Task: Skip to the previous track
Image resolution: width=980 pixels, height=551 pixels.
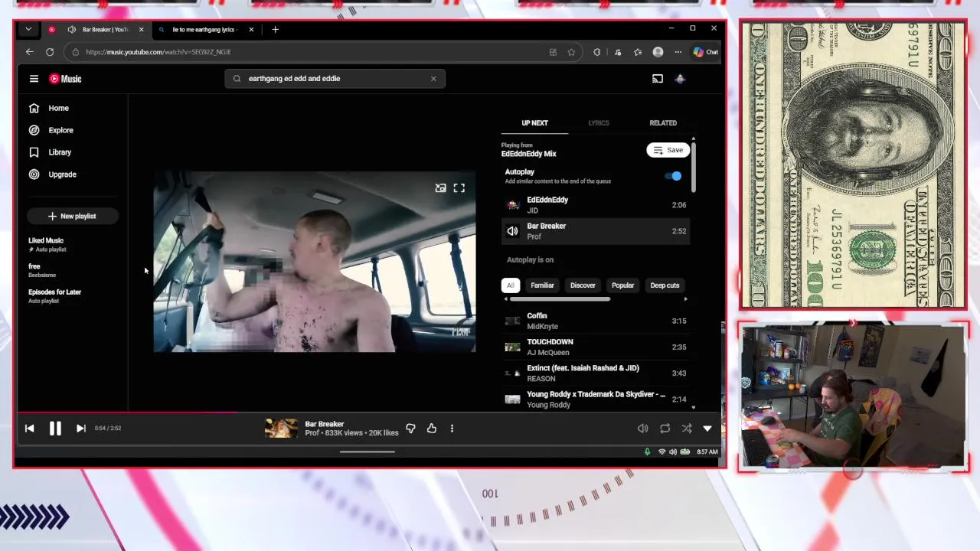Action: point(29,429)
